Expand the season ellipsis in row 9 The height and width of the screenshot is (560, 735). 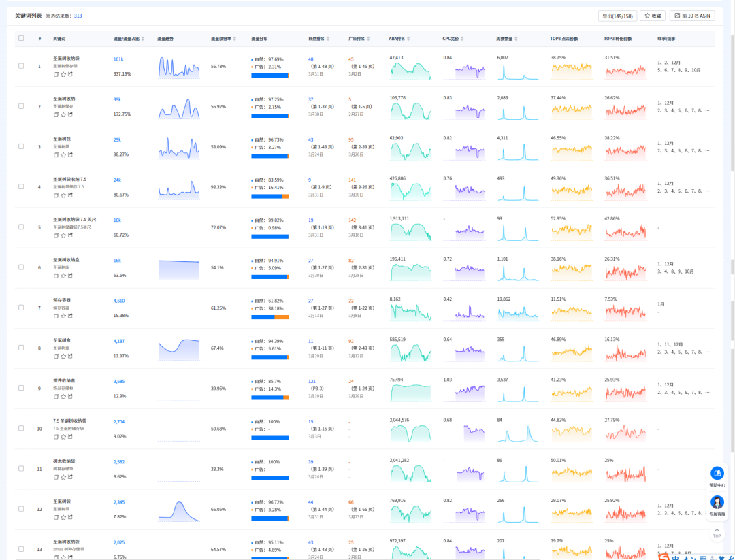(707, 393)
